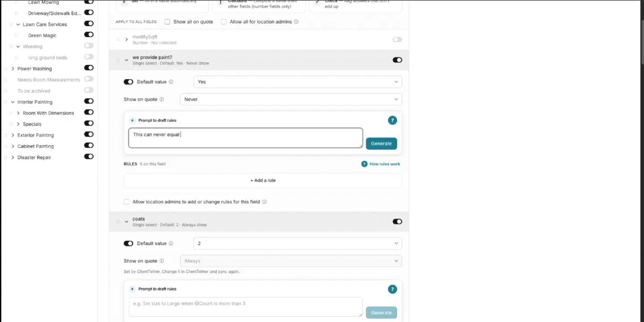Click sparkle icon beside paint's 'Prompt to draft rules'
This screenshot has width=644, height=322.
coord(132,120)
